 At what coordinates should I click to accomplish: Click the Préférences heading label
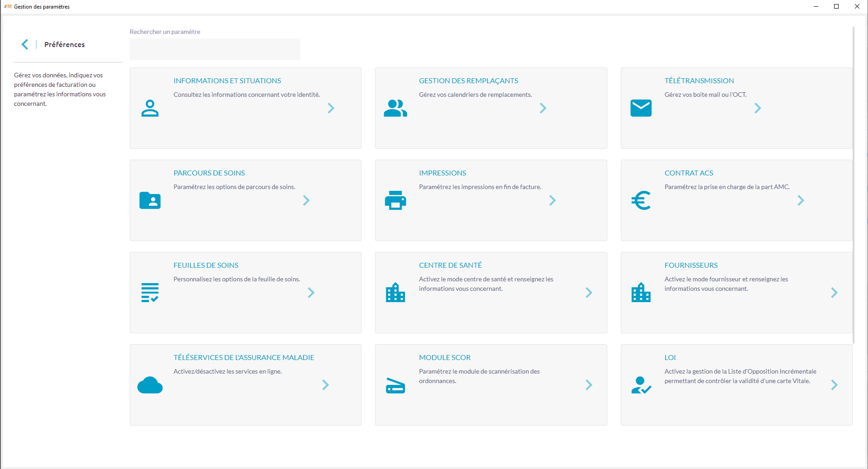point(65,44)
